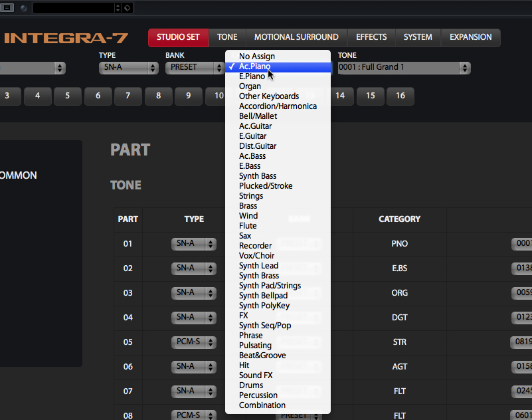The width and height of the screenshot is (532, 420).
Task: Choose Synth Brass category
Action: tap(278, 276)
